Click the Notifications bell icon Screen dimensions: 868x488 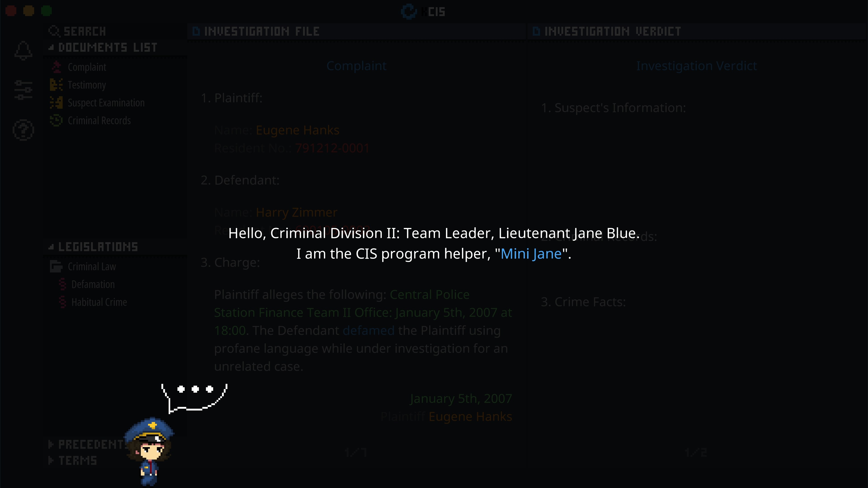click(24, 51)
